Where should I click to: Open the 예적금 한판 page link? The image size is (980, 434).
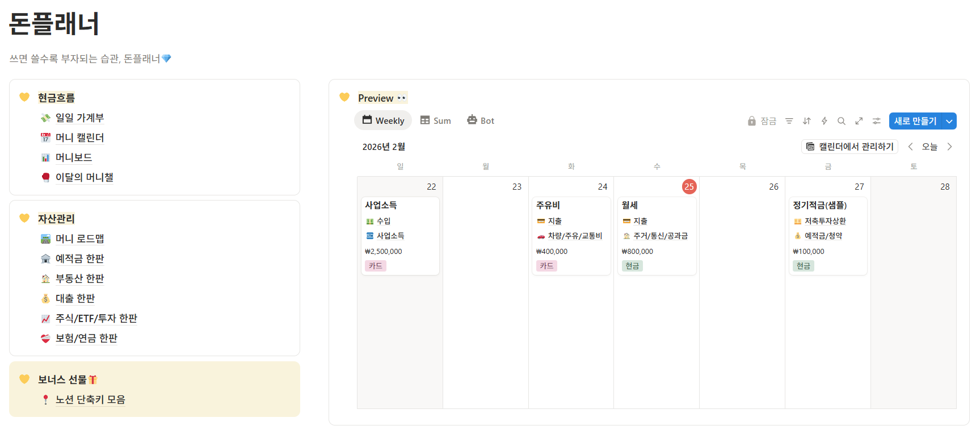click(80, 258)
